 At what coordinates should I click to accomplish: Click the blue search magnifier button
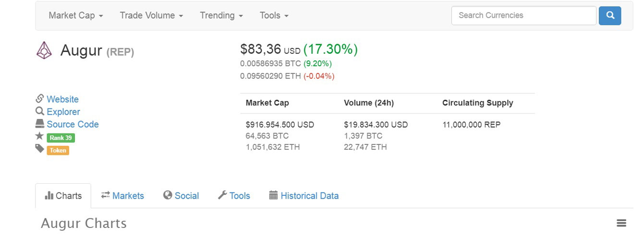610,15
